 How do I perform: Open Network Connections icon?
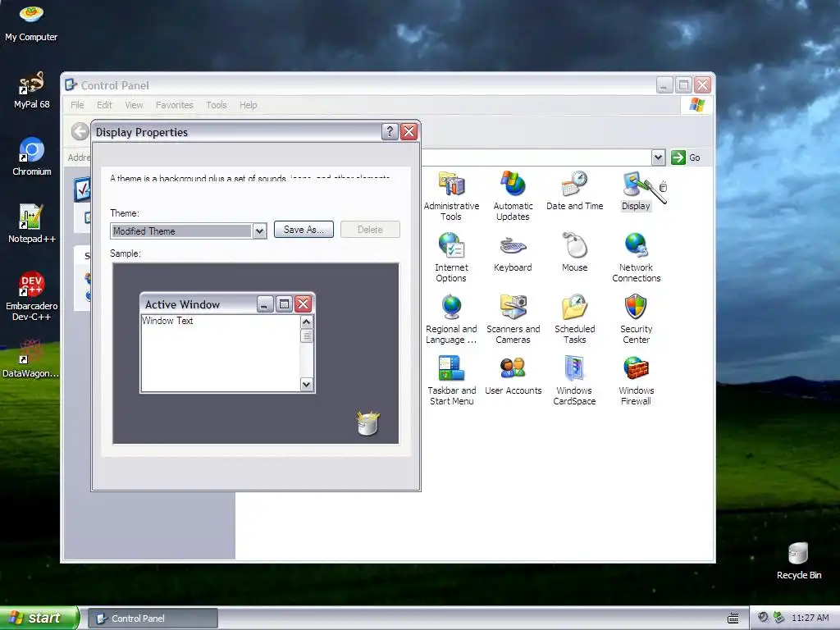tap(636, 258)
